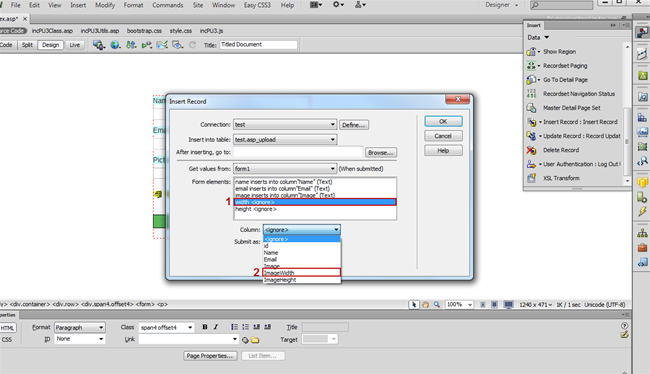Click the Unordered List icon in Properties
The height and width of the screenshot is (374, 650).
234,327
